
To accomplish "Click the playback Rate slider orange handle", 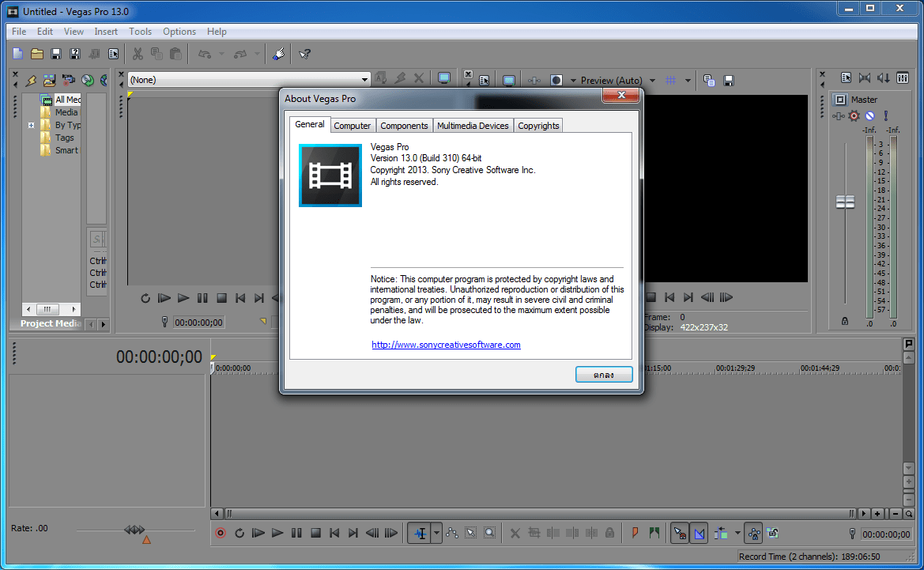I will pyautogui.click(x=146, y=539).
